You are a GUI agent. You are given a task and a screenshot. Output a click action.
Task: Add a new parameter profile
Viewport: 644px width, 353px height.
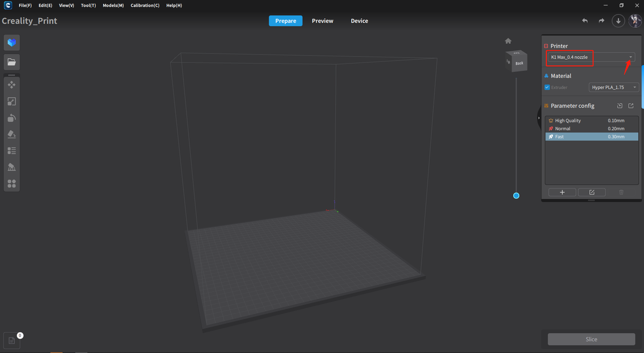point(562,193)
